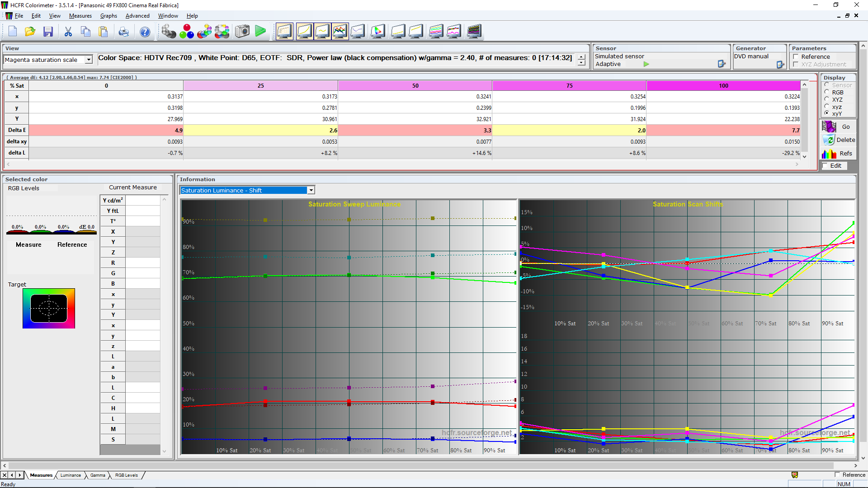Select the lowercase xyz display radio button

click(x=827, y=106)
